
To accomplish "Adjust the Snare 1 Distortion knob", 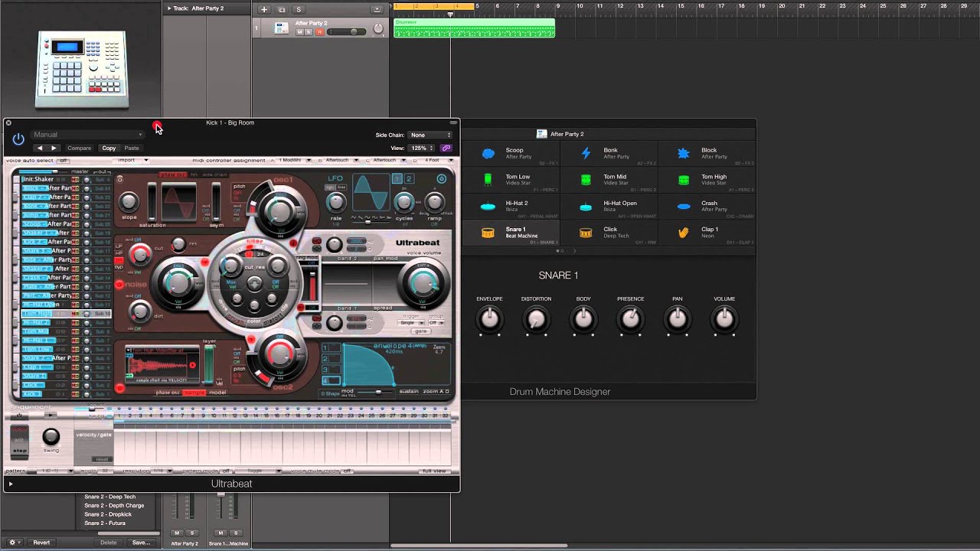I will pyautogui.click(x=536, y=318).
